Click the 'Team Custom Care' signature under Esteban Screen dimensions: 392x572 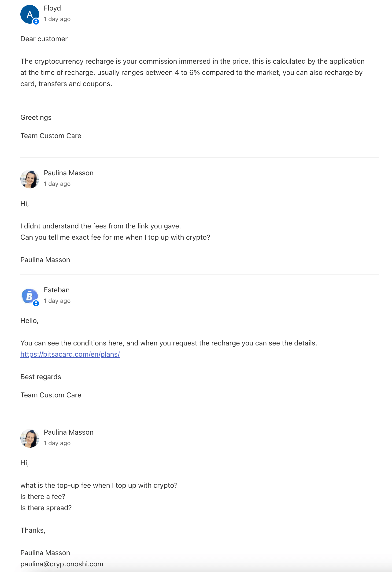[51, 395]
